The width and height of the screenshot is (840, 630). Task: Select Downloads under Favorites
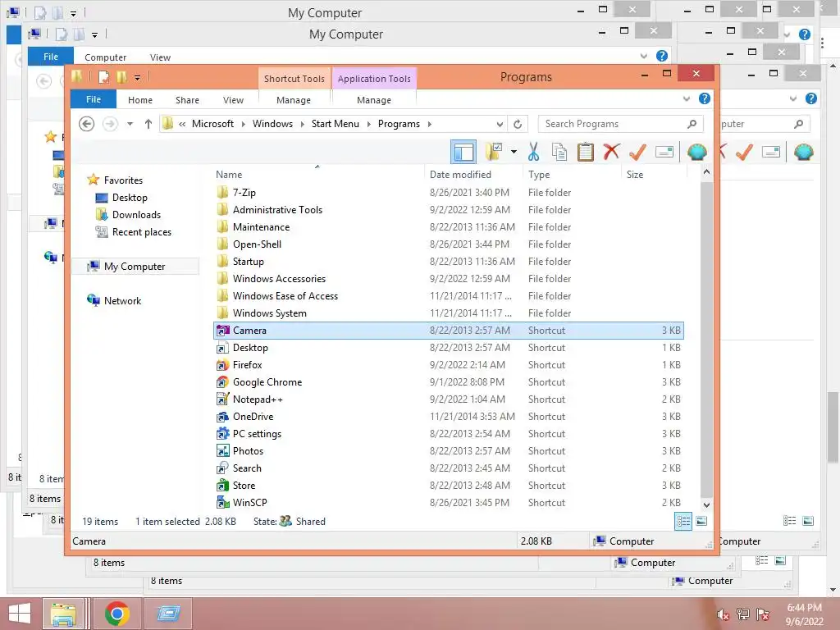tap(136, 215)
